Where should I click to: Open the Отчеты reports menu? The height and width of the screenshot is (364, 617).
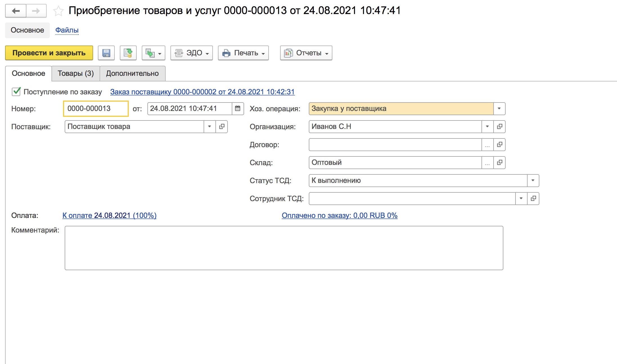(306, 53)
